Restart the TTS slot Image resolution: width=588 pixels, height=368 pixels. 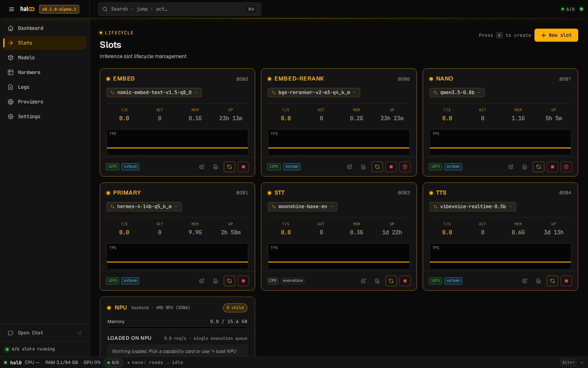552,281
